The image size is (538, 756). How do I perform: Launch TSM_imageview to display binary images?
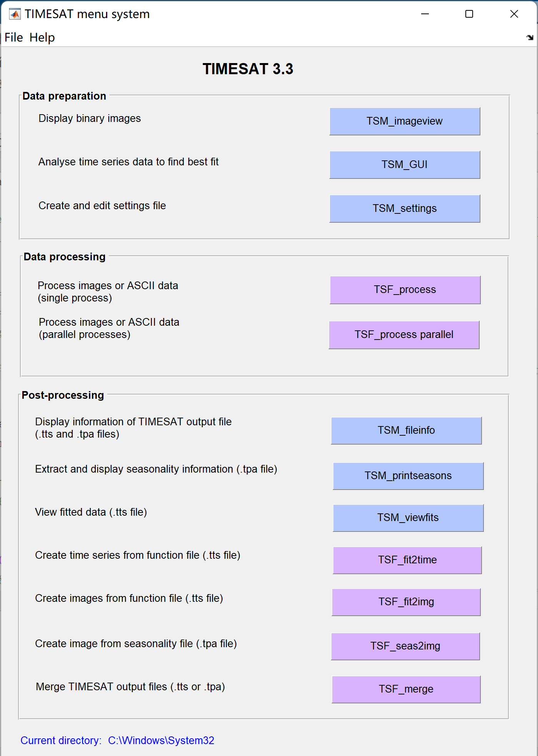(x=405, y=122)
